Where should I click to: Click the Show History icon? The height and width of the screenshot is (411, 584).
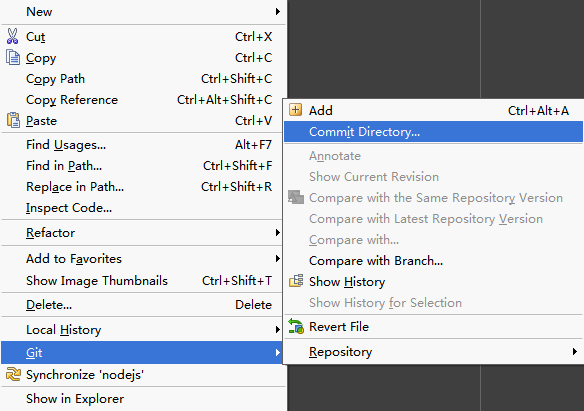click(296, 281)
